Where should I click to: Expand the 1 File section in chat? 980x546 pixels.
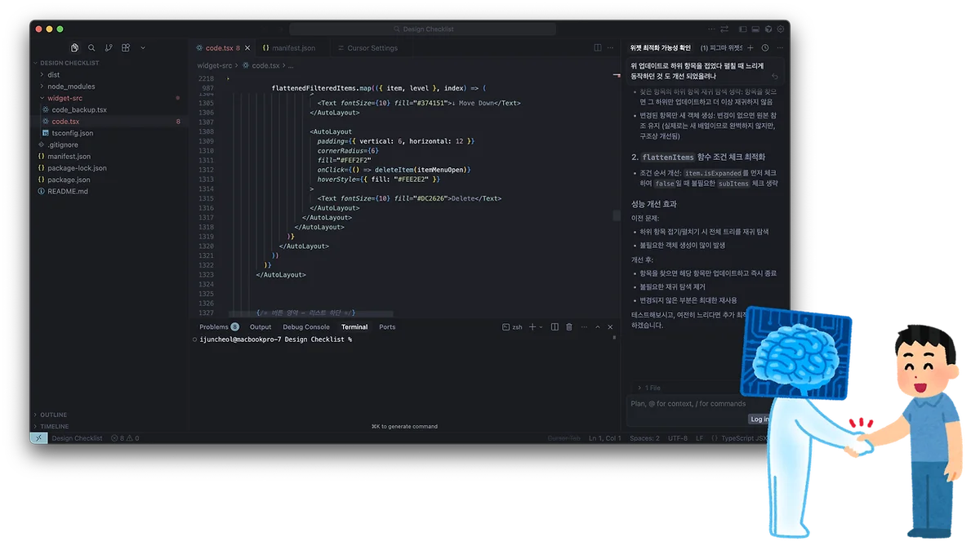[x=650, y=388]
